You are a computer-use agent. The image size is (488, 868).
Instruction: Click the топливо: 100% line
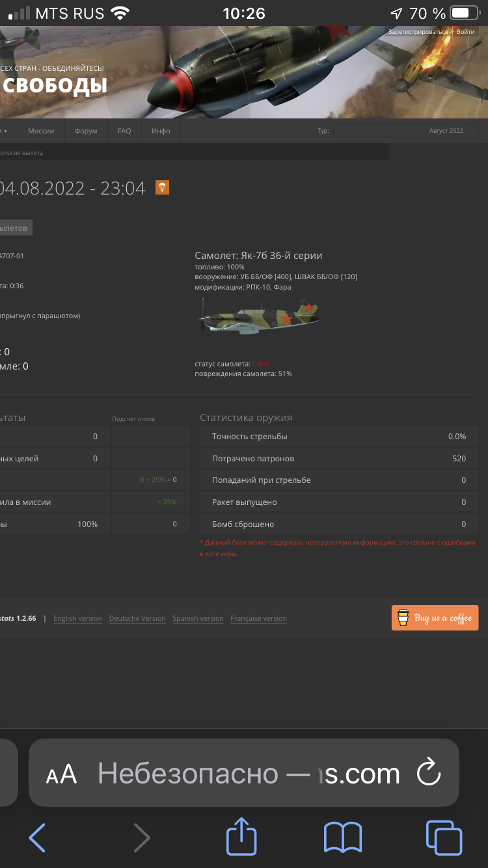pyautogui.click(x=219, y=267)
